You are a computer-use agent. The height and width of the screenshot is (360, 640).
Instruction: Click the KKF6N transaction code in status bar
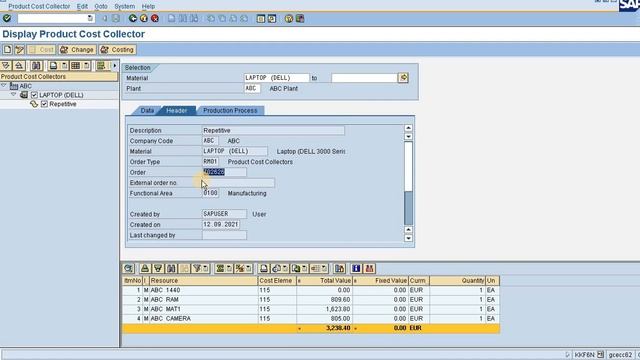[584, 355]
